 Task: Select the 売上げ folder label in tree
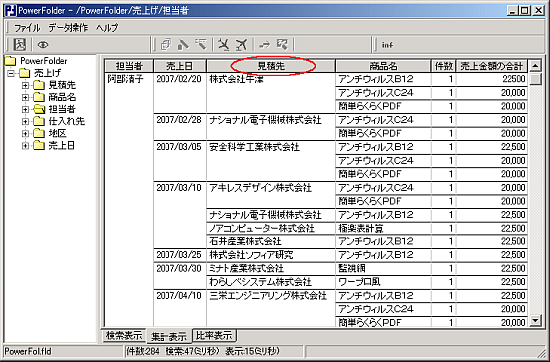pos(47,73)
